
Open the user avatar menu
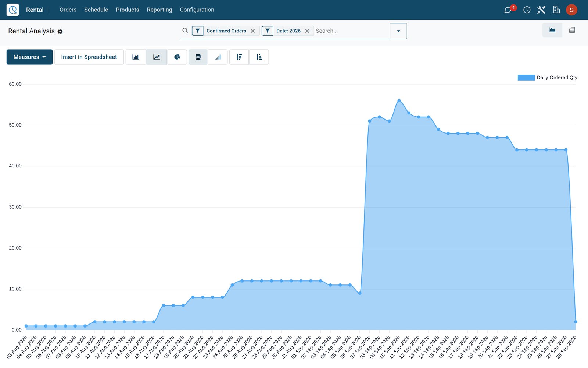(571, 10)
